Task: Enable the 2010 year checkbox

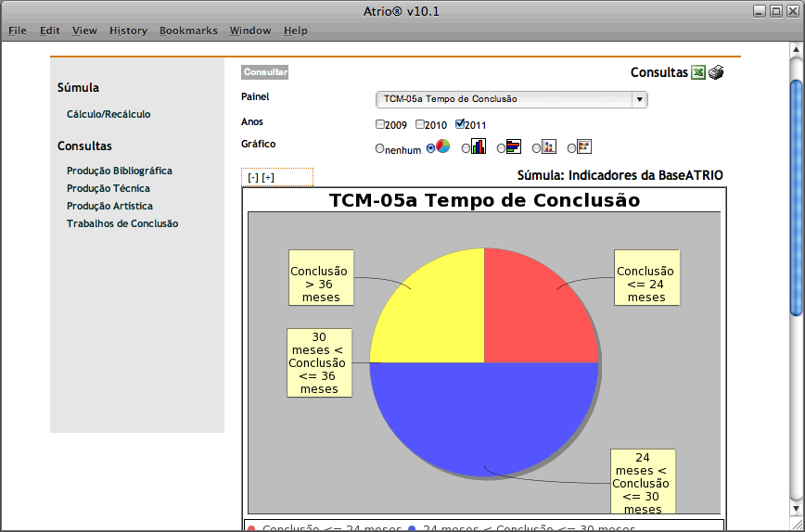Action: click(x=420, y=124)
